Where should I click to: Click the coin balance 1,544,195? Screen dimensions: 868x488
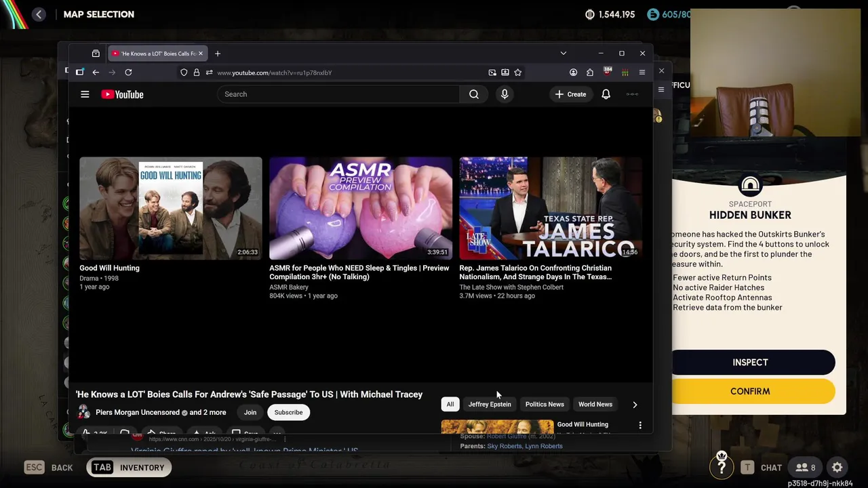coord(610,14)
